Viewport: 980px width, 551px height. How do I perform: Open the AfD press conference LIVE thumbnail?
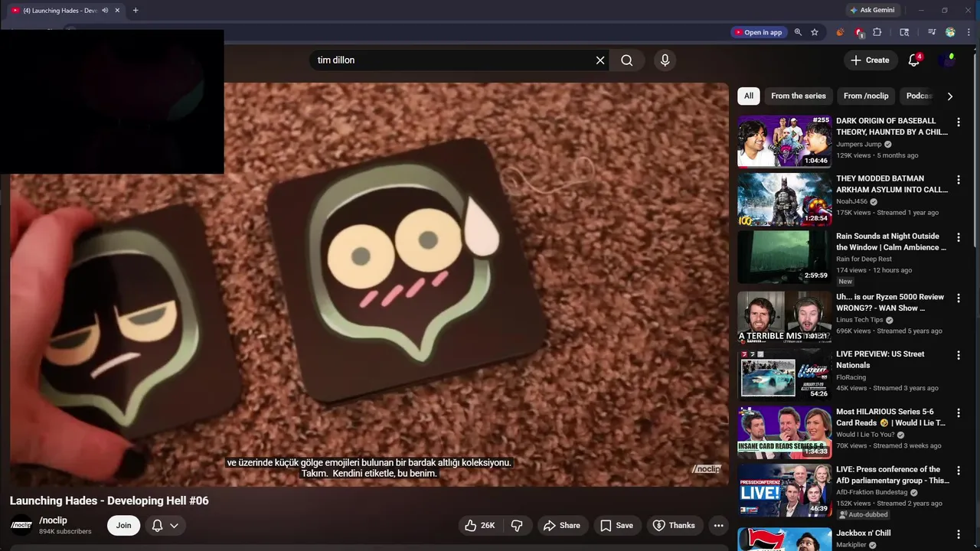tap(784, 490)
